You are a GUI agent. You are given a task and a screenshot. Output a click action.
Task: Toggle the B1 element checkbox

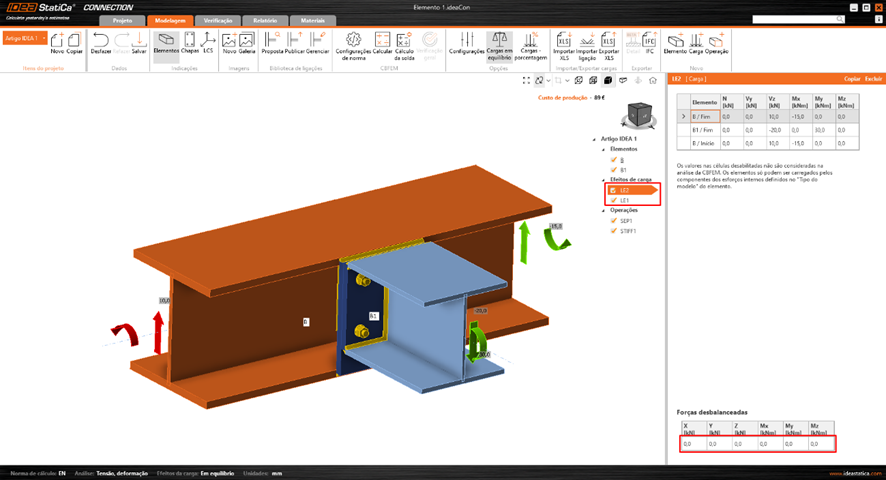coord(613,170)
